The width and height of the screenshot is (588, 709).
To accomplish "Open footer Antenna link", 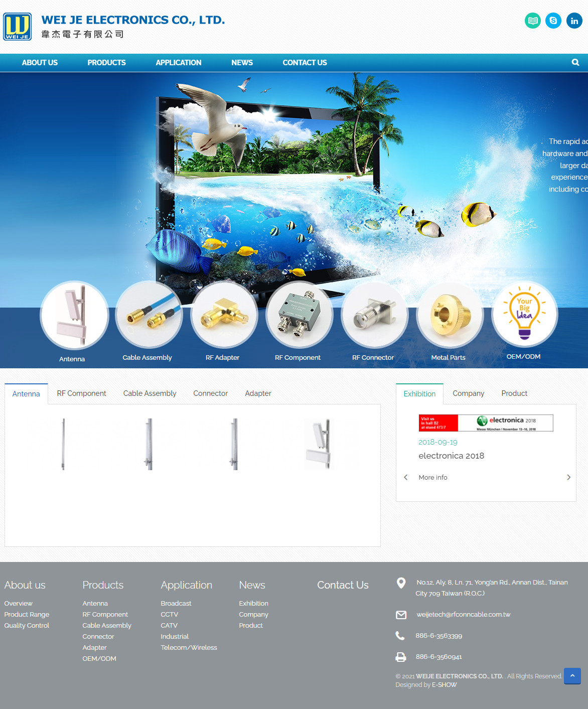I will pyautogui.click(x=95, y=604).
